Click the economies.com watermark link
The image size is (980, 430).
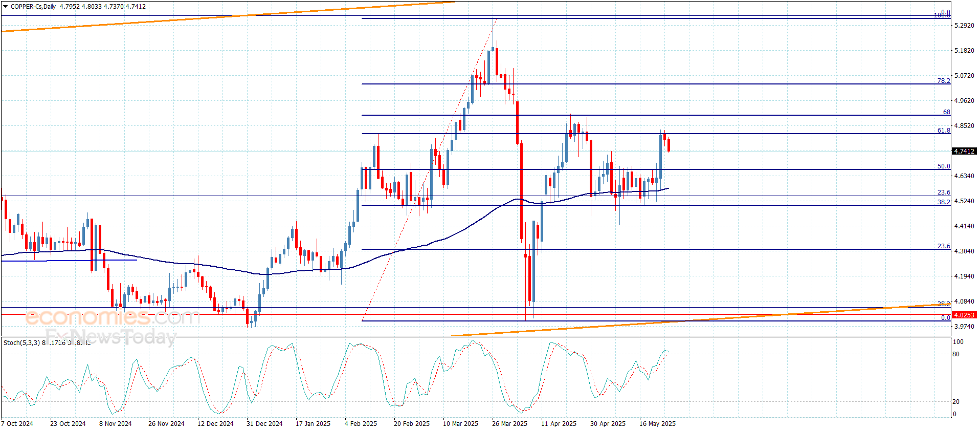click(x=112, y=317)
